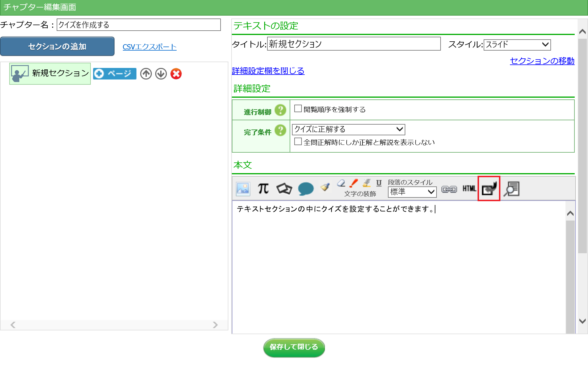The image size is (588, 370).
Task: Click the セクションの追加 button
Action: coord(57,46)
